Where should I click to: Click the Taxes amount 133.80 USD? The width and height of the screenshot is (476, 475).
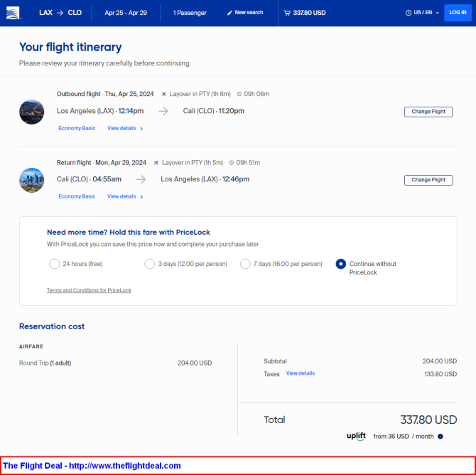pos(440,374)
